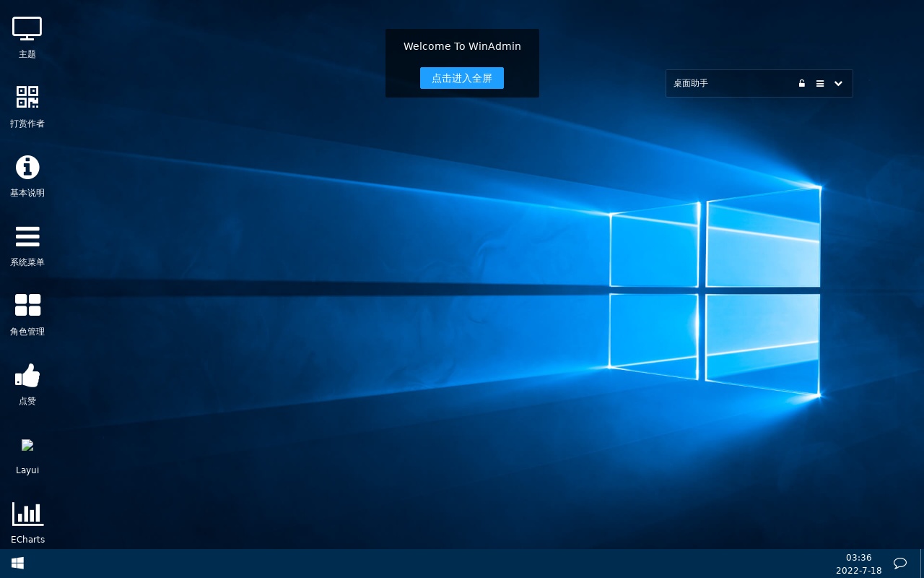Image resolution: width=924 pixels, height=578 pixels.
Task: Collapse the 桌面助手 panel chevron
Action: coord(838,84)
